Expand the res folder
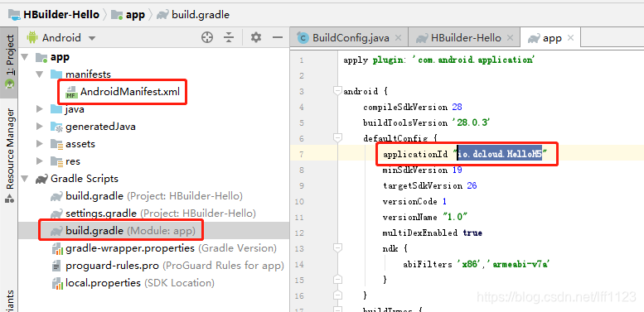 coord(40,161)
